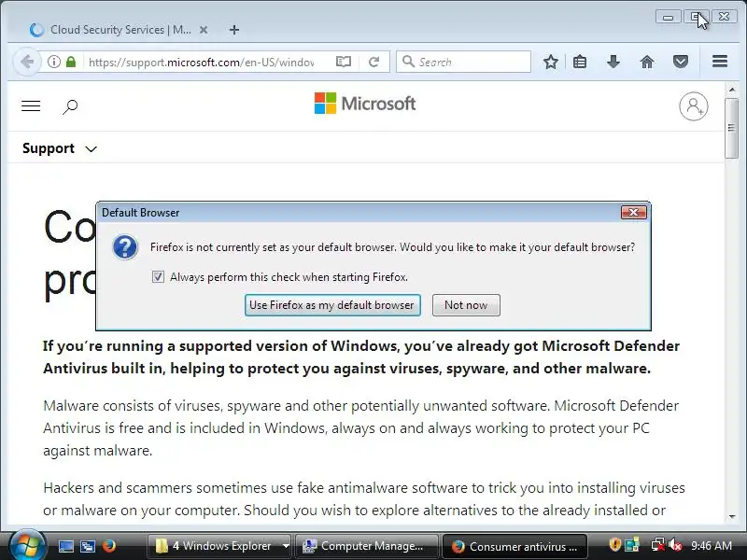
Task: Click the 9:46 AM clock
Action: 712,545
